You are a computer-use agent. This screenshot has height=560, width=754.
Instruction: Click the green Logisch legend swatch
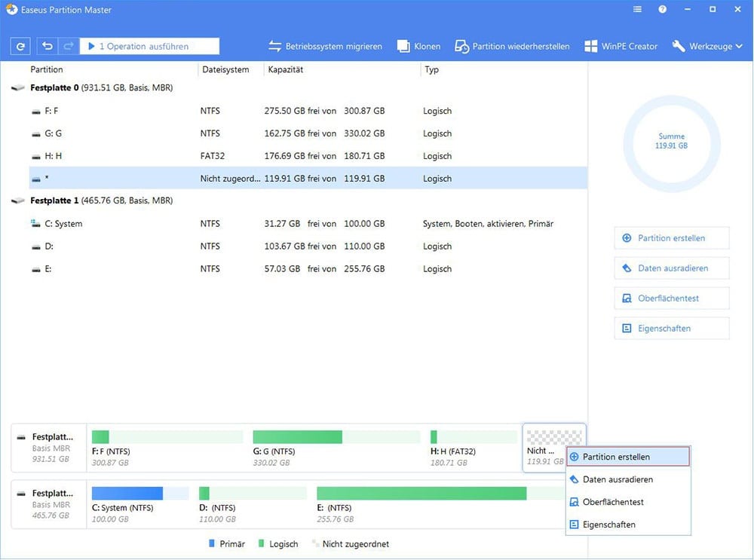click(x=261, y=543)
